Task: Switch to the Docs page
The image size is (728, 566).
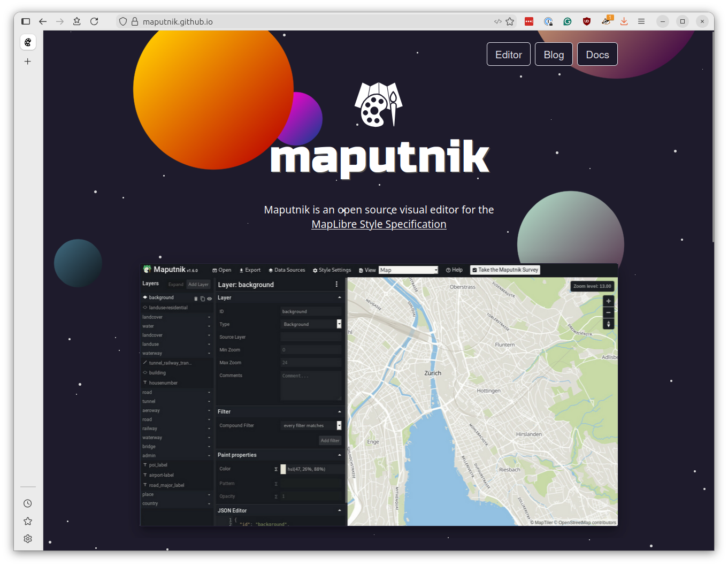Action: tap(597, 54)
